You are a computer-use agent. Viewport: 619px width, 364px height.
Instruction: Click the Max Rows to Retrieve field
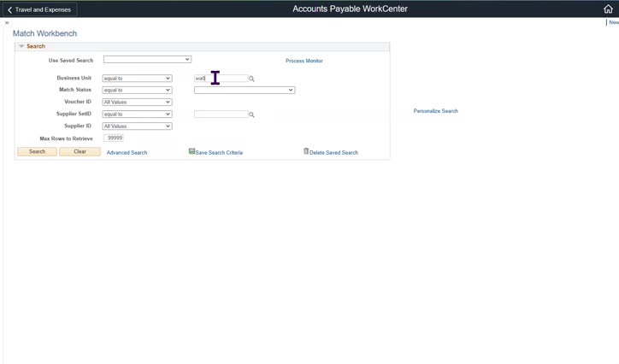click(114, 138)
